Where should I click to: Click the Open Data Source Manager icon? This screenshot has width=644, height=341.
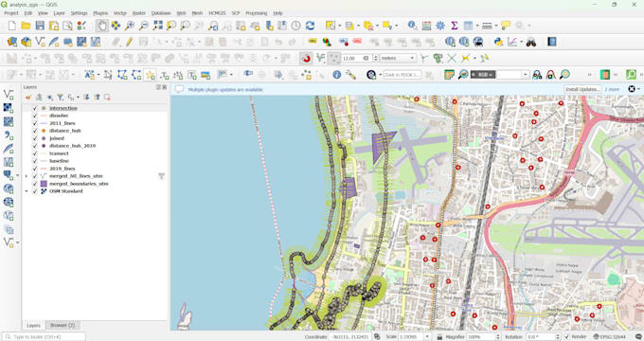[12, 42]
